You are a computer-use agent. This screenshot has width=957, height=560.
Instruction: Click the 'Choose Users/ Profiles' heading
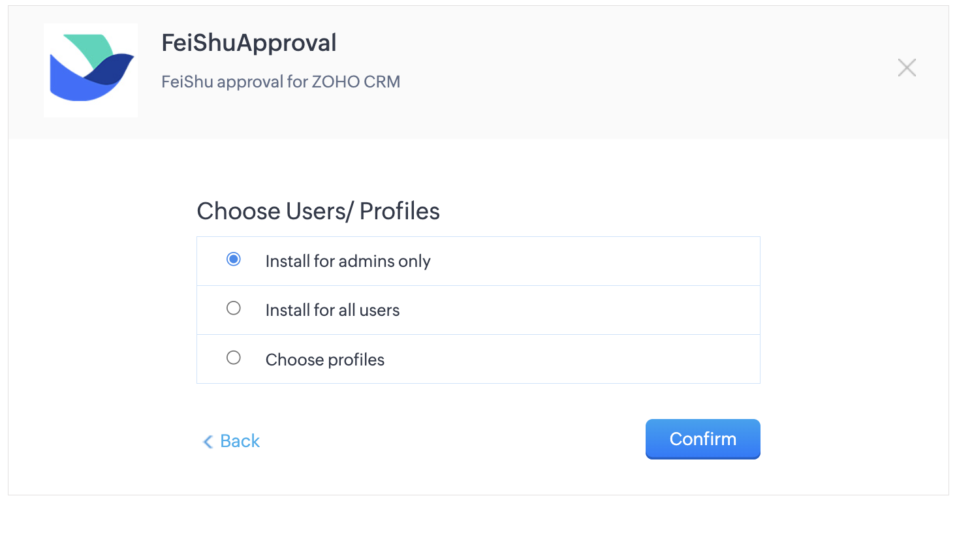(x=318, y=211)
